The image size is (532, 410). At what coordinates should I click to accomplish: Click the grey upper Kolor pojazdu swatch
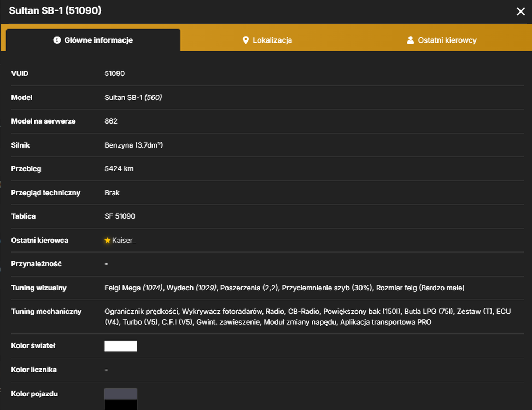pyautogui.click(x=120, y=394)
